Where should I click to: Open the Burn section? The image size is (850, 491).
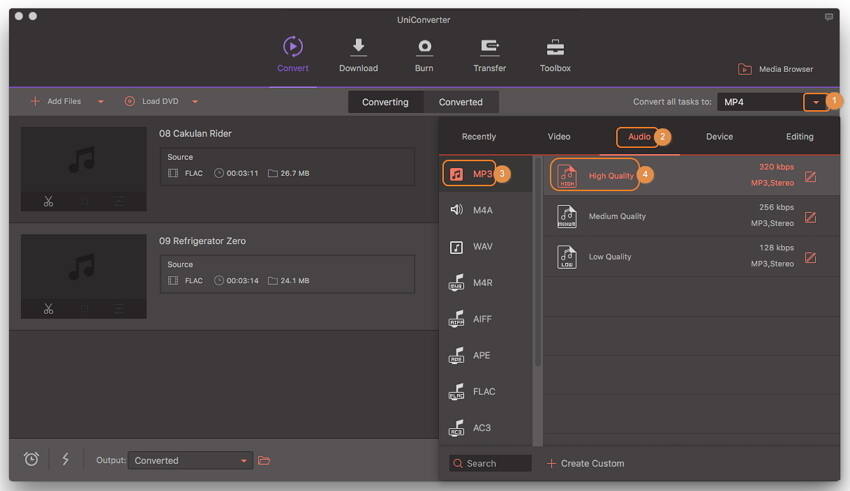click(424, 54)
